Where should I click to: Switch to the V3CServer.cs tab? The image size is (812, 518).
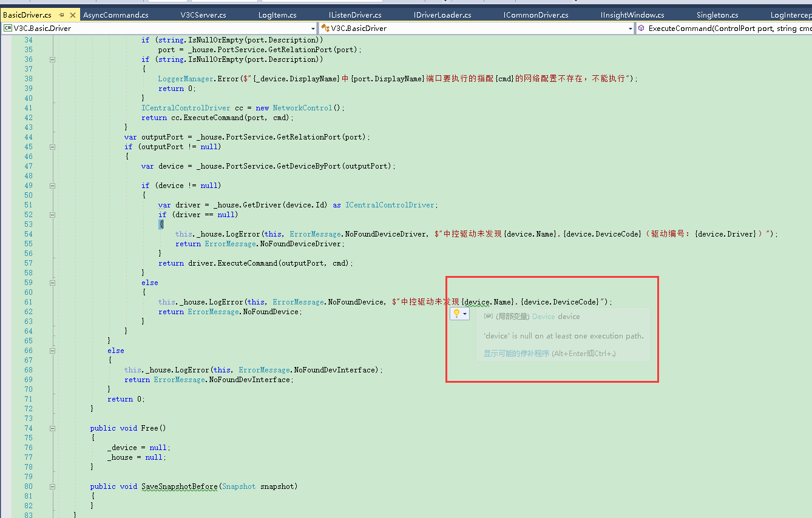[x=203, y=15]
